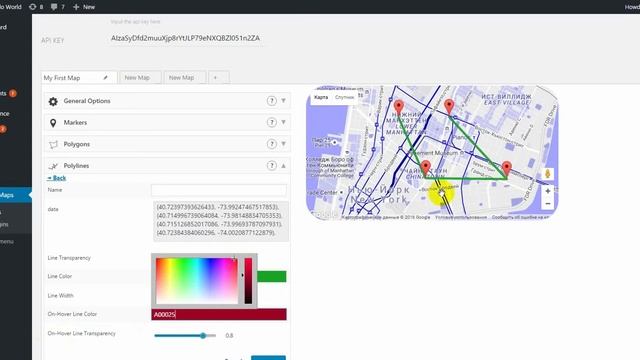Pick a color in the saturation gradient
This screenshot has height=360, width=640.
[x=197, y=281]
